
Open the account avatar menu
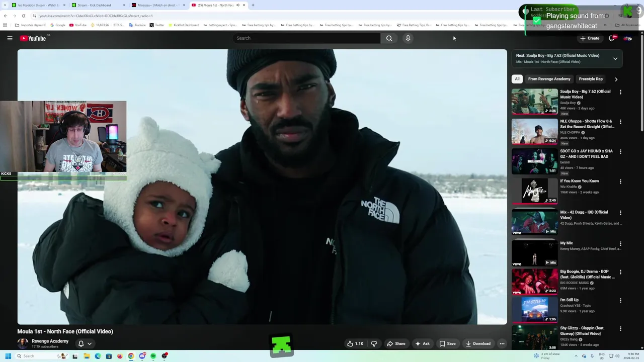(628, 38)
